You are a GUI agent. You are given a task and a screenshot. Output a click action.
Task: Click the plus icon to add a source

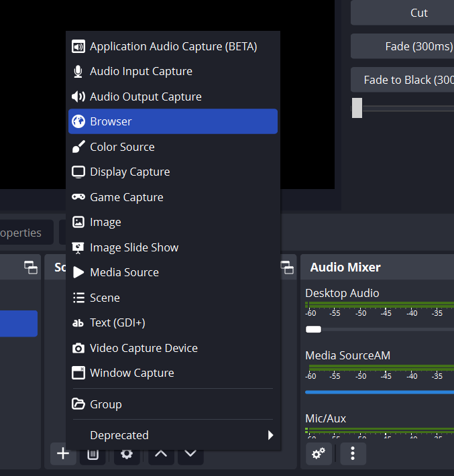pos(62,454)
